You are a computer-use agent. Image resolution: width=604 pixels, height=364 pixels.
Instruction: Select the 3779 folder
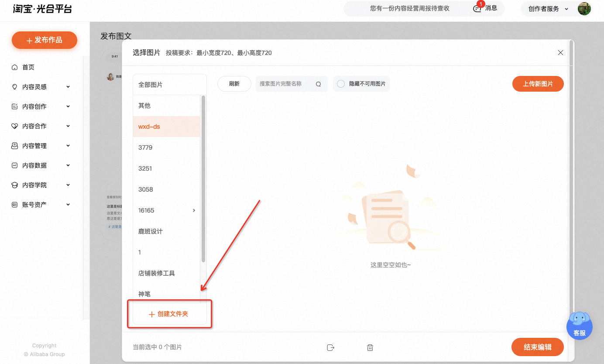point(167,148)
